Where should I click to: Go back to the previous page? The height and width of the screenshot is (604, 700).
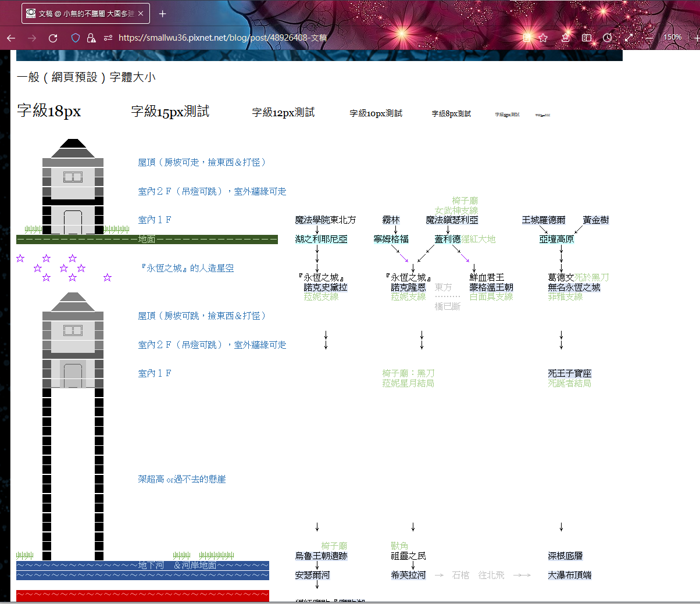point(12,37)
